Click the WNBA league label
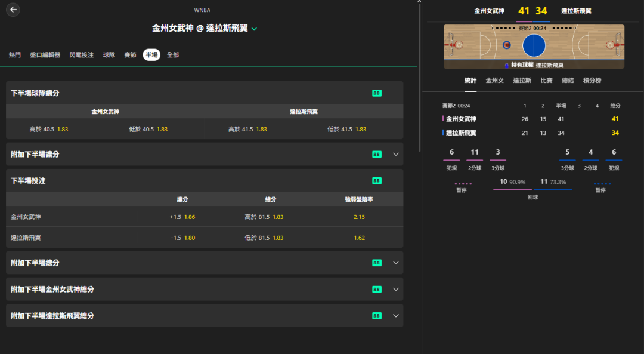The image size is (644, 354). (202, 10)
